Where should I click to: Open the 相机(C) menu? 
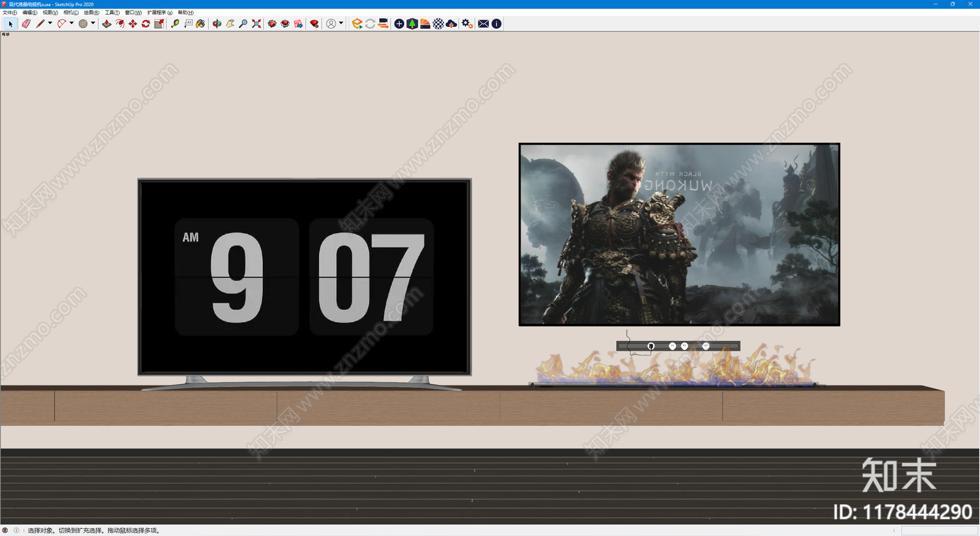71,12
